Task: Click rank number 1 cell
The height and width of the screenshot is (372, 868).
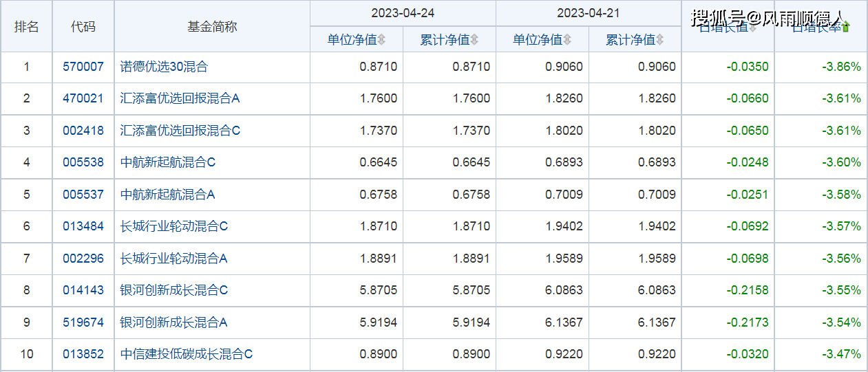Action: (27, 67)
